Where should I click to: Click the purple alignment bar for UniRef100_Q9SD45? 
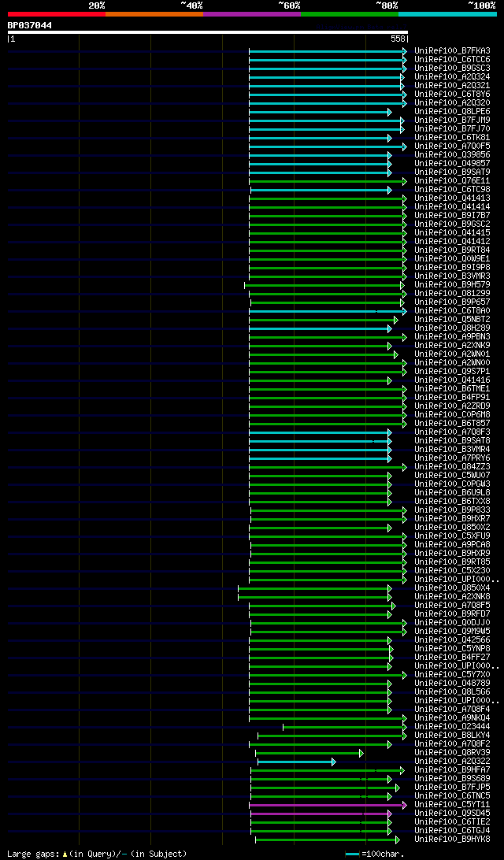pos(321,814)
